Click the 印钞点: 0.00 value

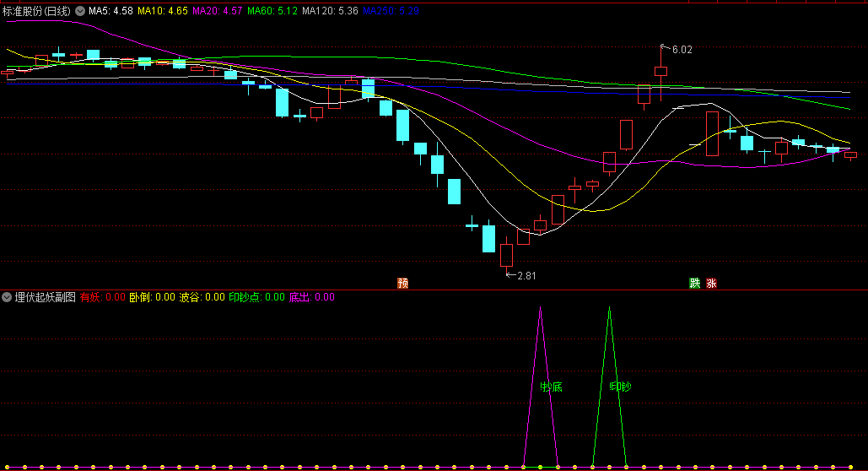tap(256, 297)
